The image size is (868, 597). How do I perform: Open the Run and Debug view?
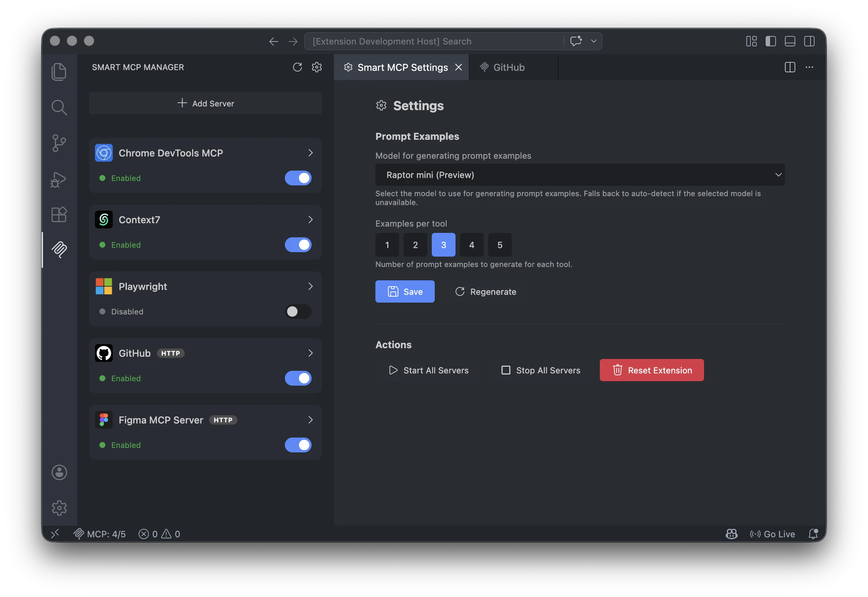(59, 179)
